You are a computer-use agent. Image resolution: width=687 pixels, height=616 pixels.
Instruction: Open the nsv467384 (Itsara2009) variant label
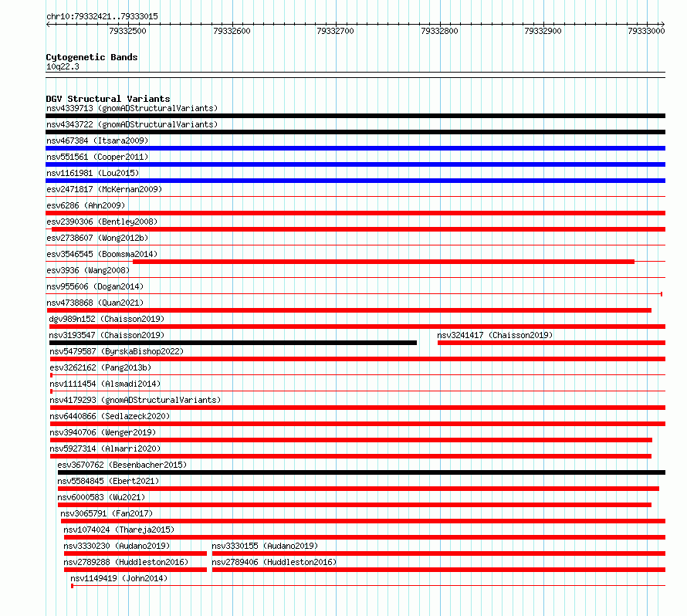tap(97, 140)
